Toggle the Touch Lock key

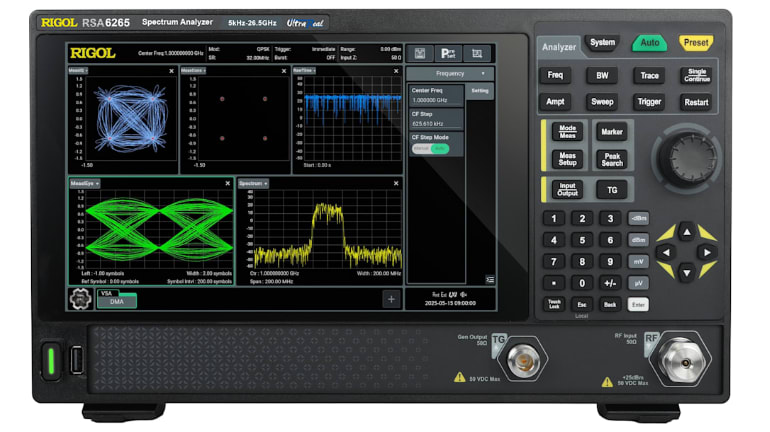coord(554,304)
